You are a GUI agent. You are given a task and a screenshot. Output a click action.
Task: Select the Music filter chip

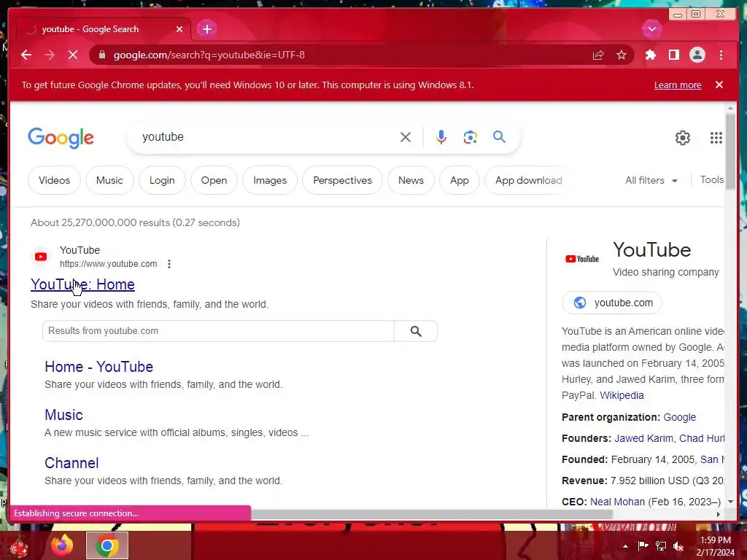click(109, 181)
